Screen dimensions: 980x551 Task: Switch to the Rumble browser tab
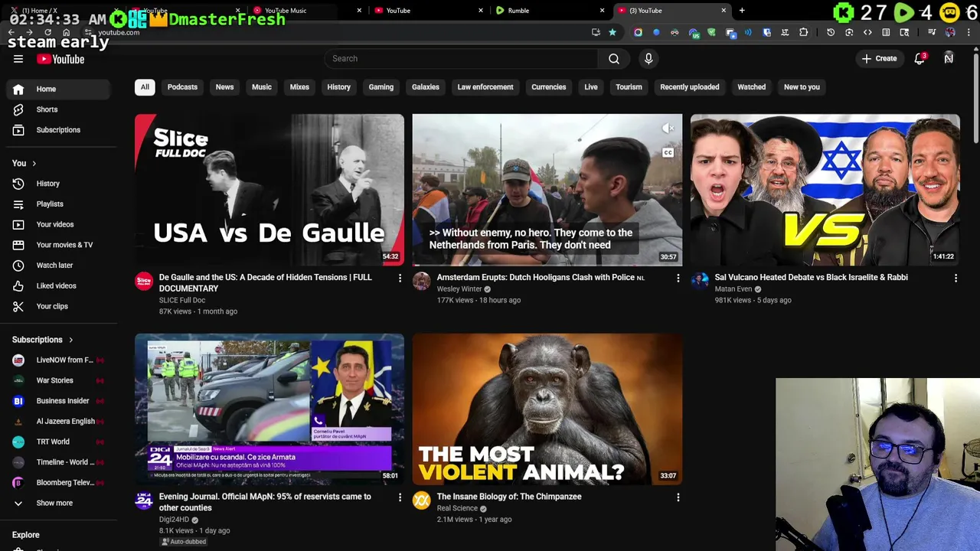pos(547,11)
